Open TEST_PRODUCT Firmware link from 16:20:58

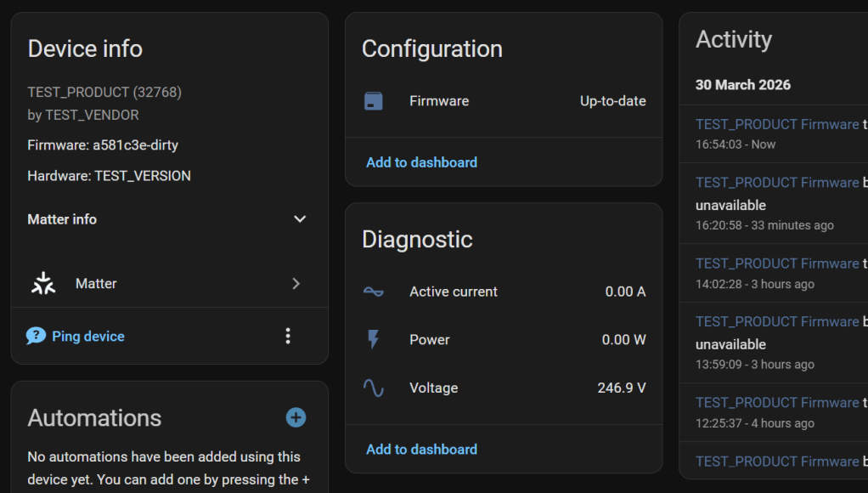pyautogui.click(x=777, y=183)
